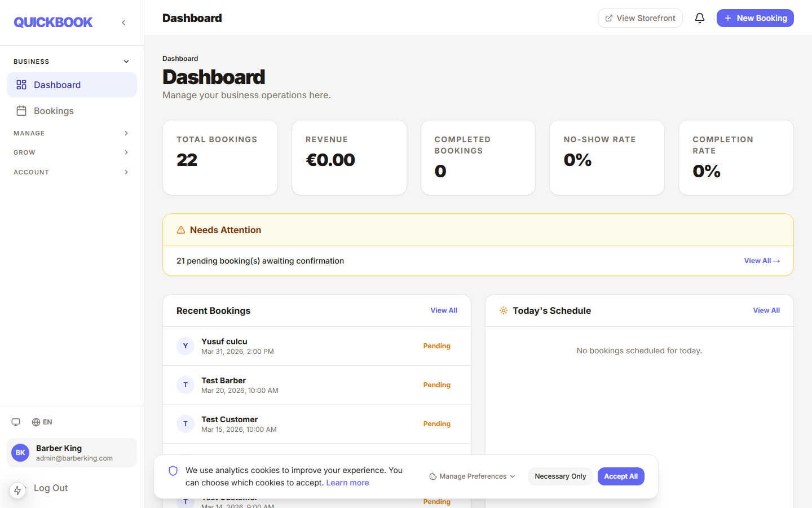This screenshot has width=812, height=508.
Task: Open the Bookings sidebar item
Action: click(54, 111)
